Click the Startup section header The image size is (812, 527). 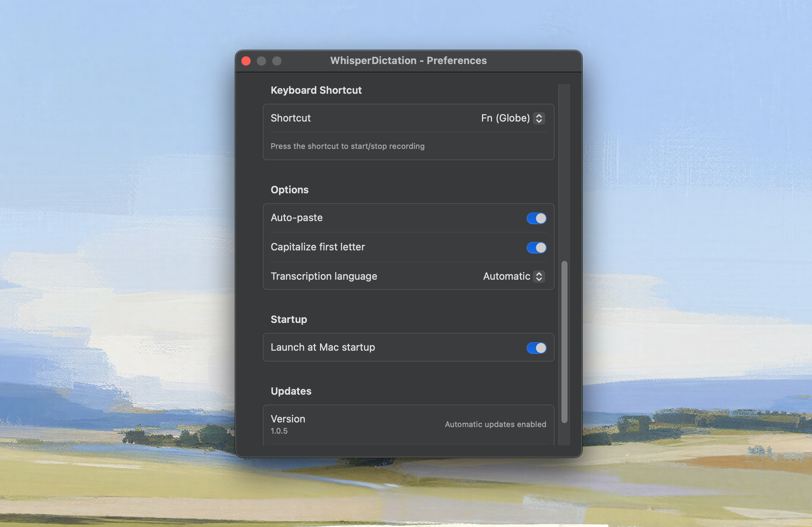click(x=289, y=319)
